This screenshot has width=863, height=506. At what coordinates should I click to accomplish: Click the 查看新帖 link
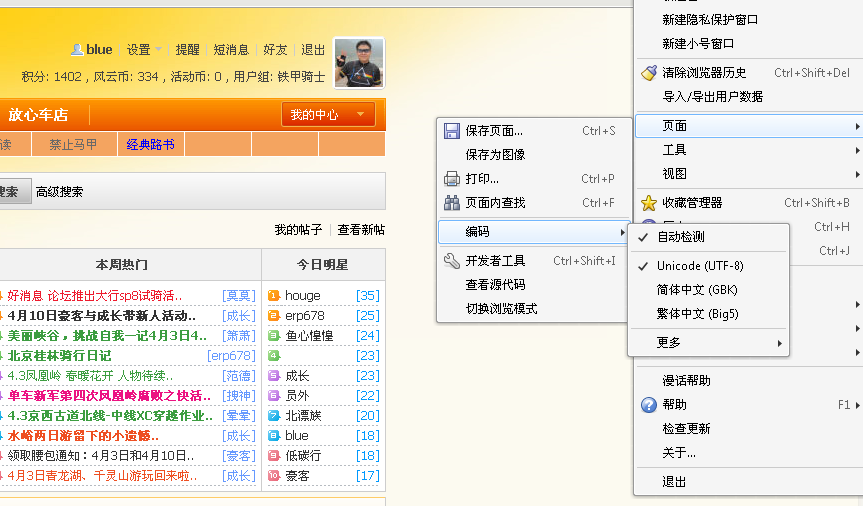[361, 230]
